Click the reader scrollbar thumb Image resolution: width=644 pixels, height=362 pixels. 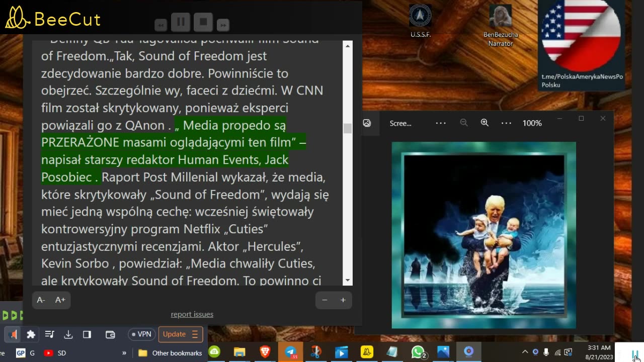pos(347,128)
